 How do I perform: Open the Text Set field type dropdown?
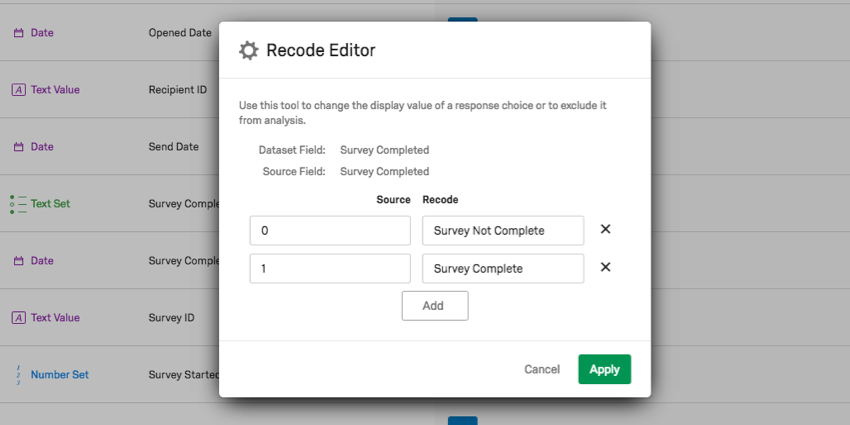click(50, 204)
